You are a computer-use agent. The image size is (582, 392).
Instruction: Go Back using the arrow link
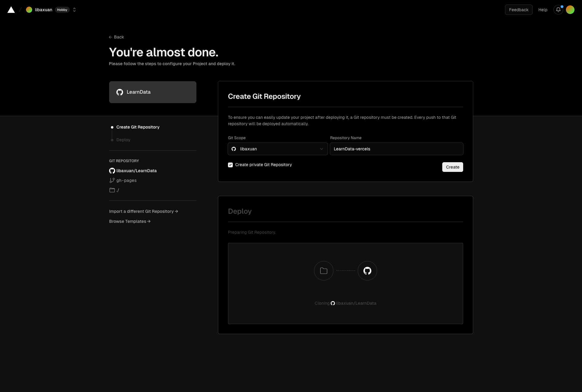[116, 37]
